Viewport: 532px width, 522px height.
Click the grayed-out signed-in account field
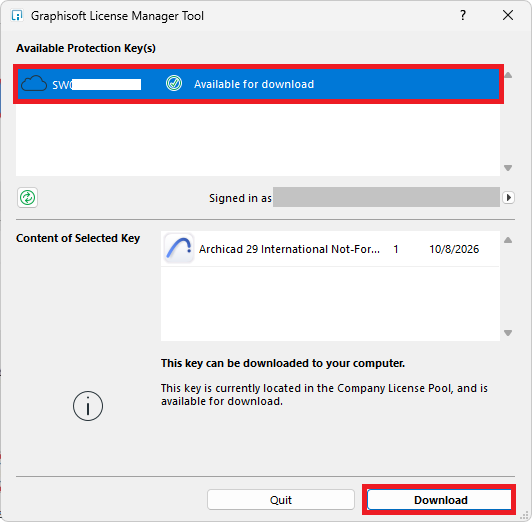click(x=386, y=197)
